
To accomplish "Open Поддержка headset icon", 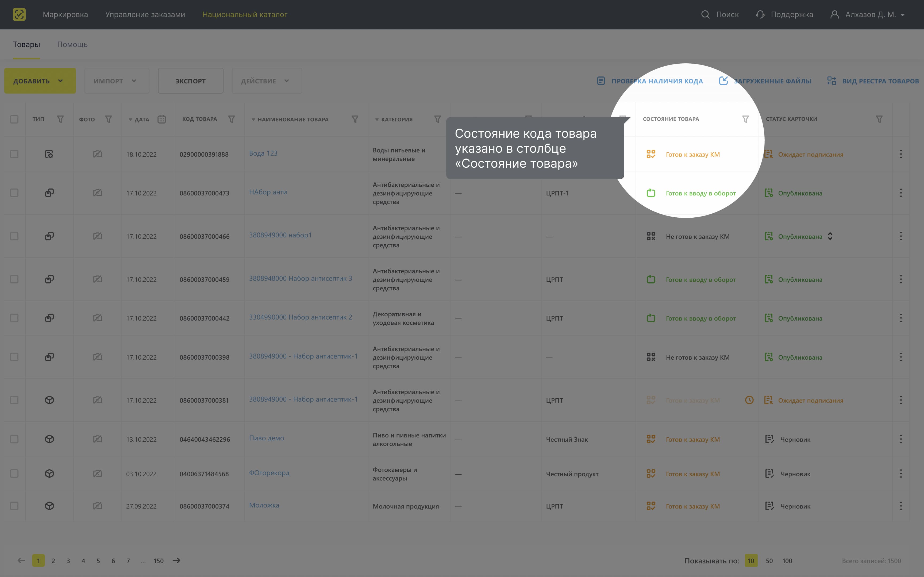I will pyautogui.click(x=760, y=14).
